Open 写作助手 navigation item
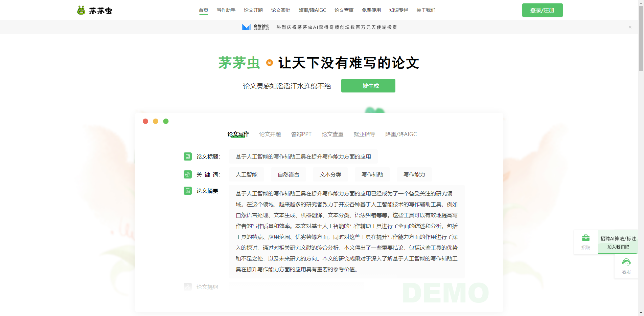This screenshot has width=644, height=316. coord(226,10)
